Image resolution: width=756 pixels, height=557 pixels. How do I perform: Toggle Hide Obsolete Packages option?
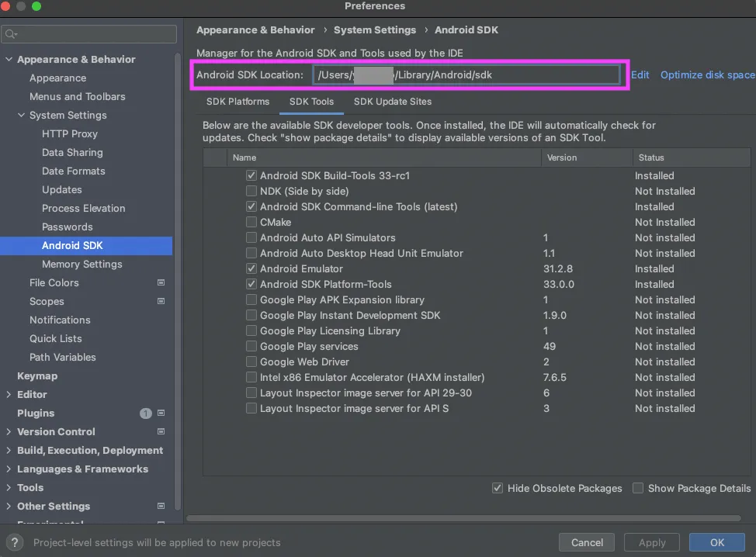[x=498, y=488]
